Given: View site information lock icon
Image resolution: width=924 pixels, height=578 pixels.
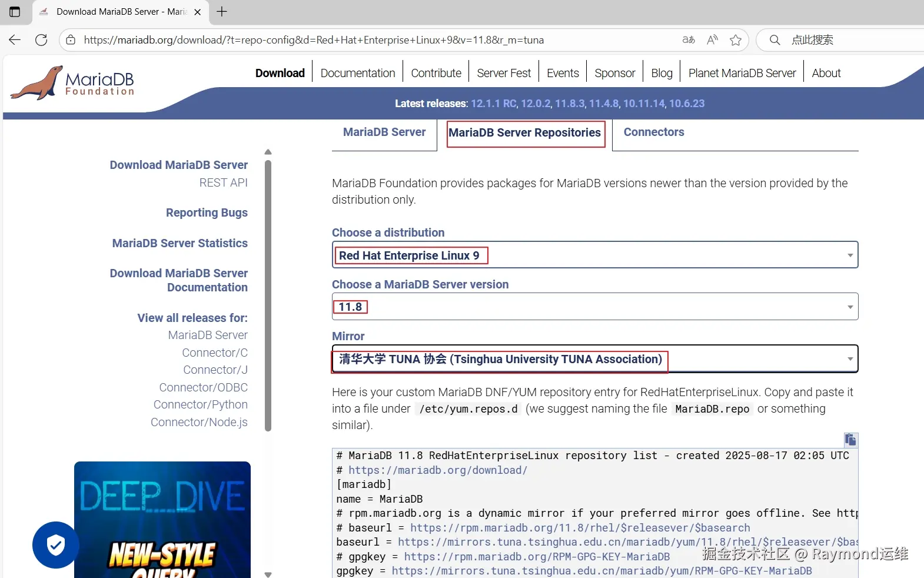Looking at the screenshot, I should coord(71,40).
